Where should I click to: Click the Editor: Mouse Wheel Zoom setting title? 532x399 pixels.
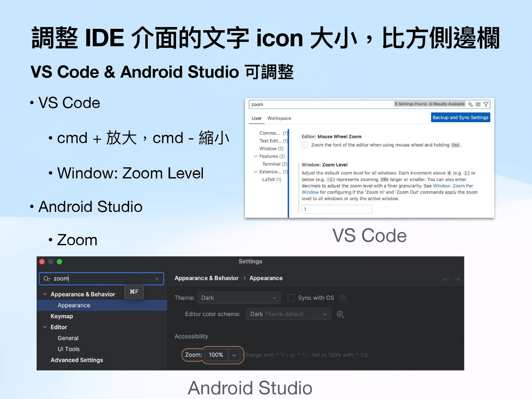click(x=331, y=137)
